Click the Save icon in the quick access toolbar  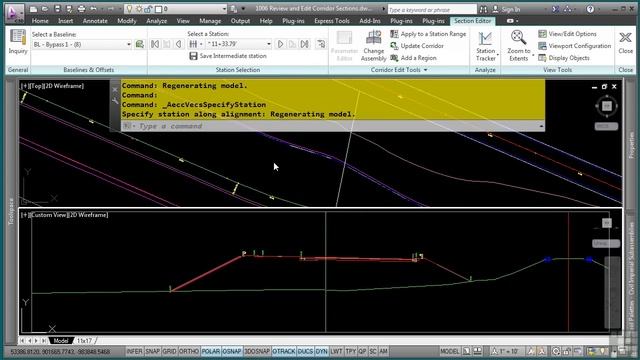click(x=57, y=9)
